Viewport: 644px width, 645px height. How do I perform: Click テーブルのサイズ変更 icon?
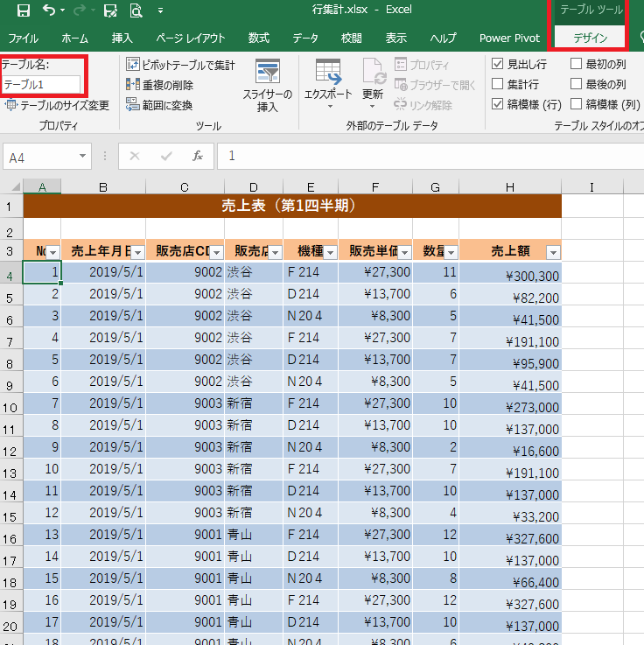tap(11, 105)
